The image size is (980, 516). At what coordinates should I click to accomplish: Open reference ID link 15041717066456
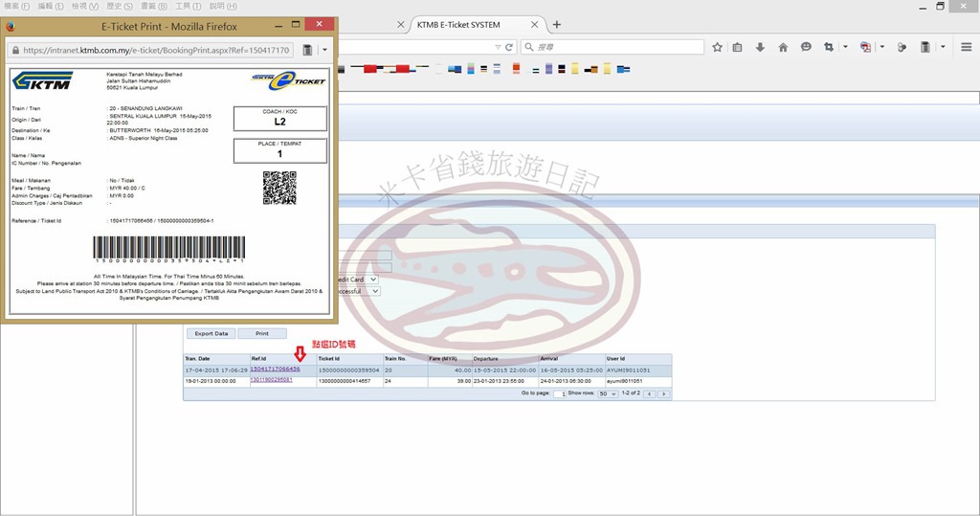pos(275,369)
